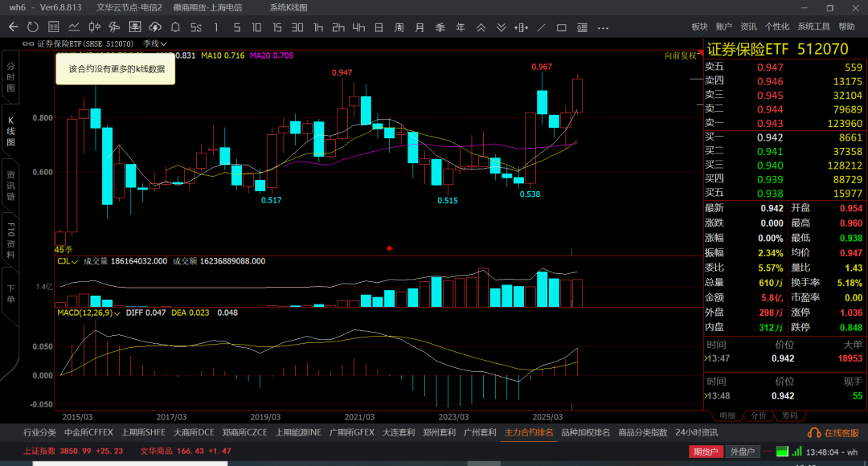Click the back arrow icon

tap(14, 27)
